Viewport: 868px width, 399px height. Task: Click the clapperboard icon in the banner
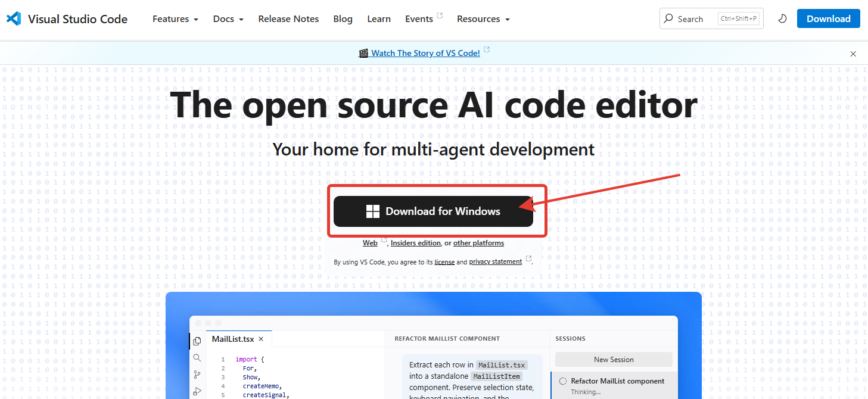click(x=363, y=53)
